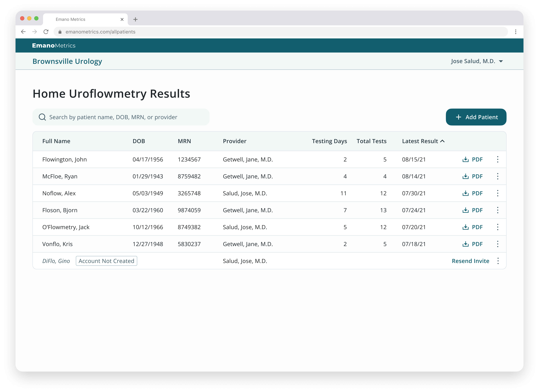The height and width of the screenshot is (392, 539).
Task: Open more options for McFloe, Ryan row
Action: 498,176
